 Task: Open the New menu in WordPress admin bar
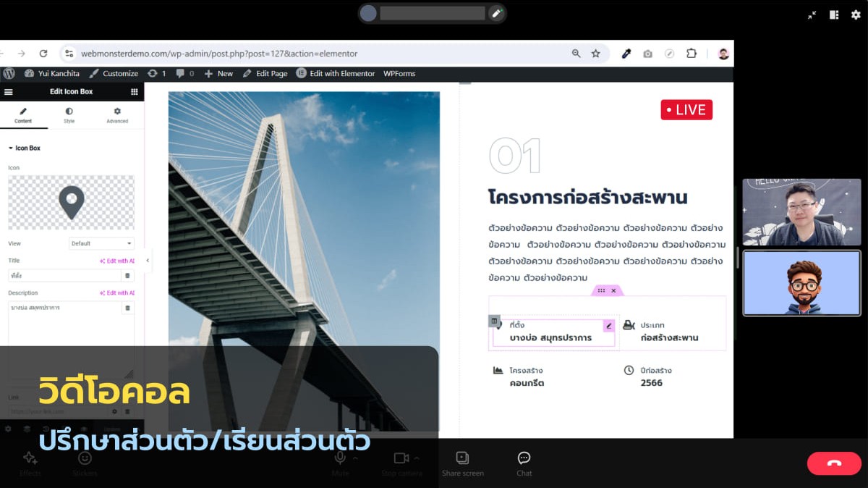pos(218,74)
